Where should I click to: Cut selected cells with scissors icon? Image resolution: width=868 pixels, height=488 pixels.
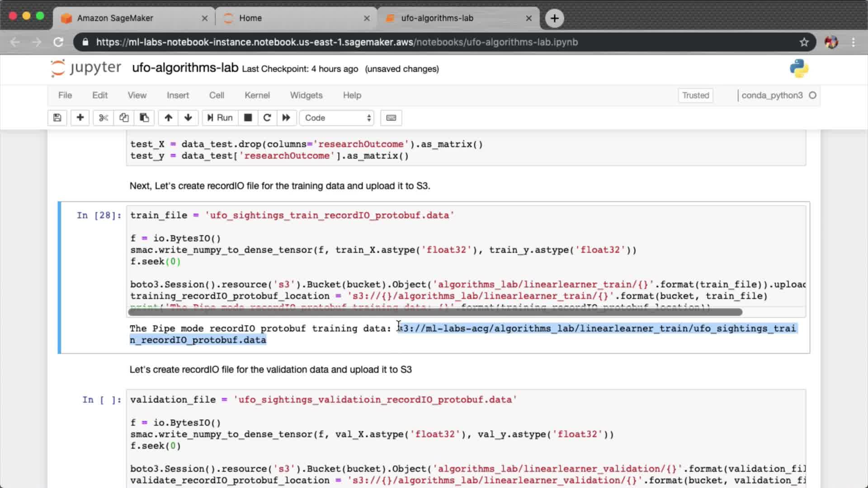(x=104, y=118)
